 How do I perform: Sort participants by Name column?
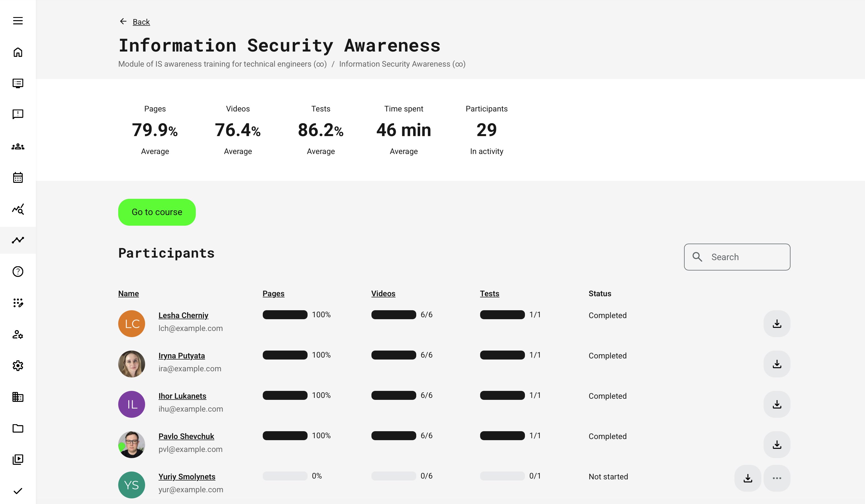[x=128, y=293]
